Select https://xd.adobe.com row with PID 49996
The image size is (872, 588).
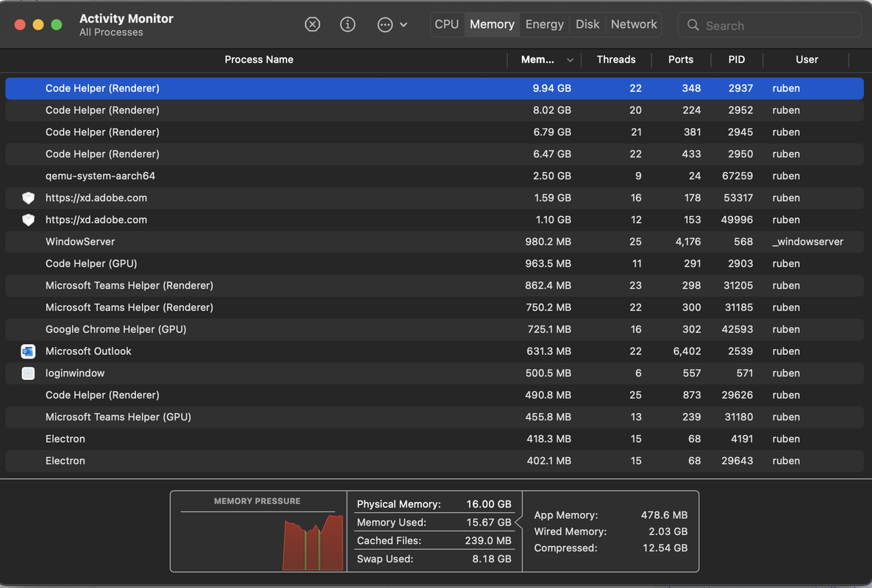[x=435, y=220]
